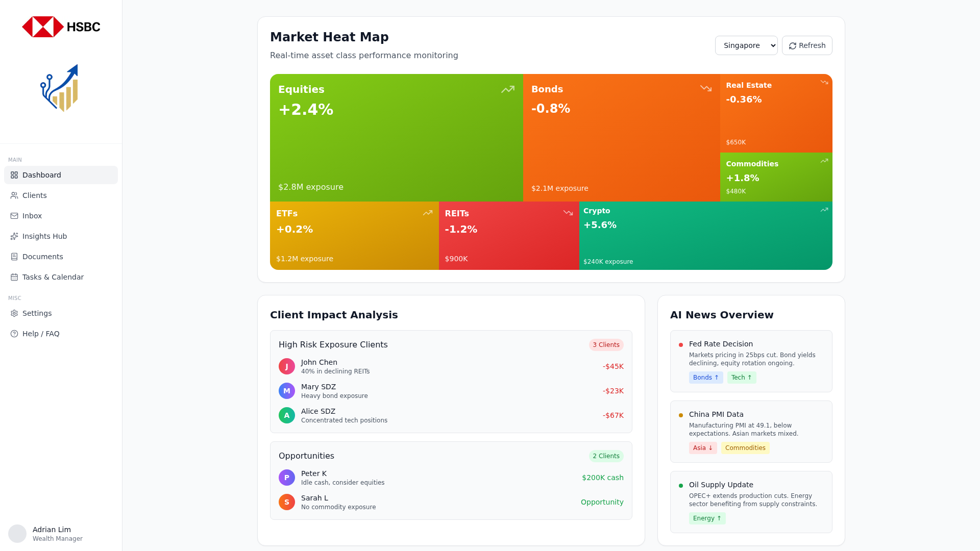Click the 3 Clients badge
The width and height of the screenshot is (980, 551).
[606, 345]
